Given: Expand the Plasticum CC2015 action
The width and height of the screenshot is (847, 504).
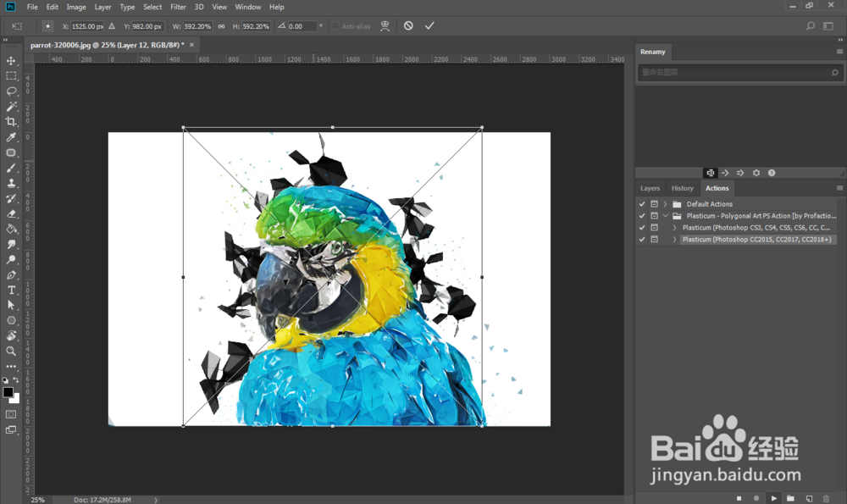Looking at the screenshot, I should [x=675, y=240].
